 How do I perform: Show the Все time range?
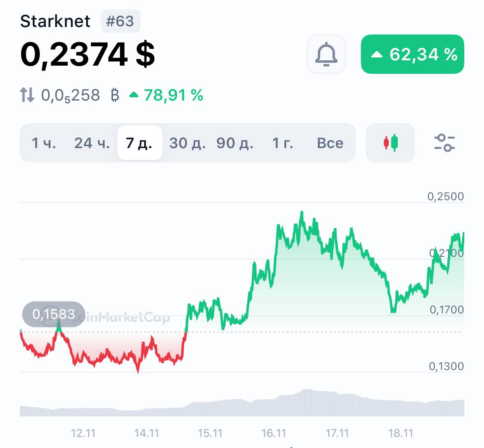[330, 143]
